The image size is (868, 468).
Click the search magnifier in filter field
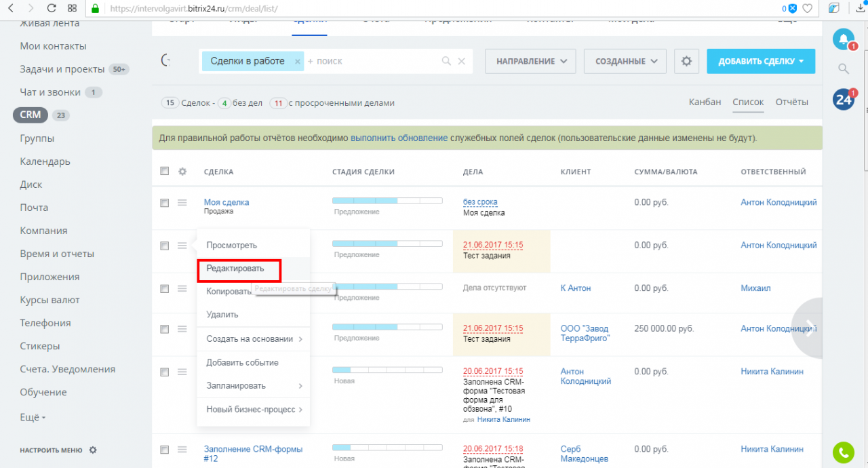coord(446,61)
